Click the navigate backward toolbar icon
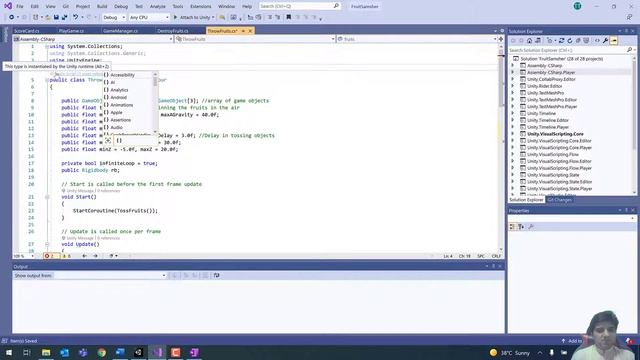This screenshot has width=640, height=360. click(x=11, y=17)
